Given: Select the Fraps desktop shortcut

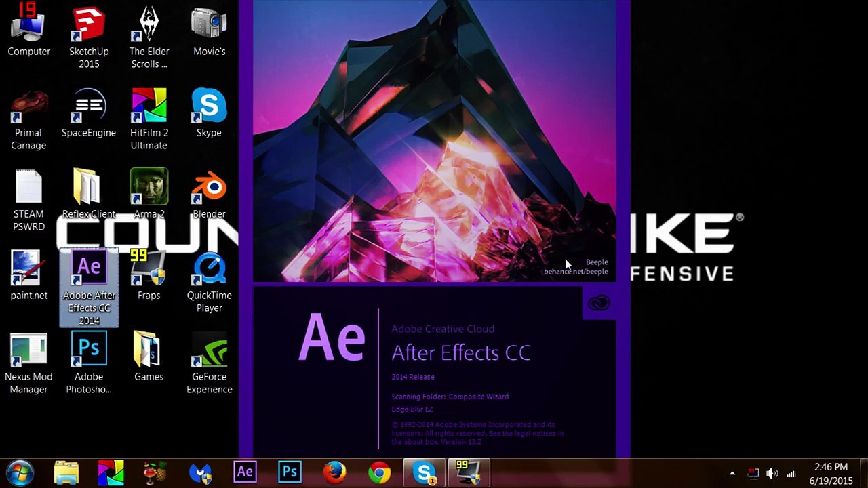Looking at the screenshot, I should coord(149,275).
